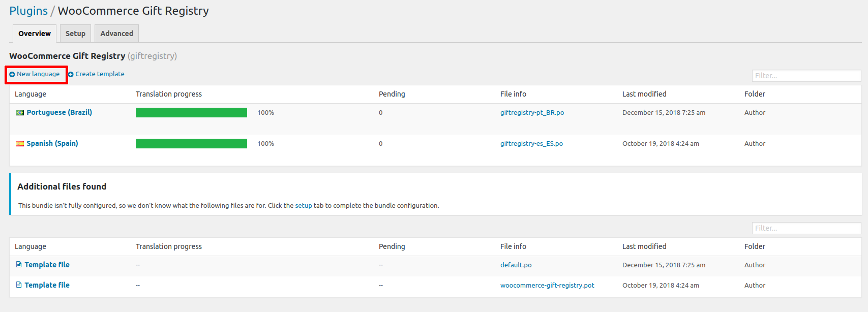This screenshot has width=868, height=312.
Task: Sort top table by Last modified header
Action: coord(644,94)
